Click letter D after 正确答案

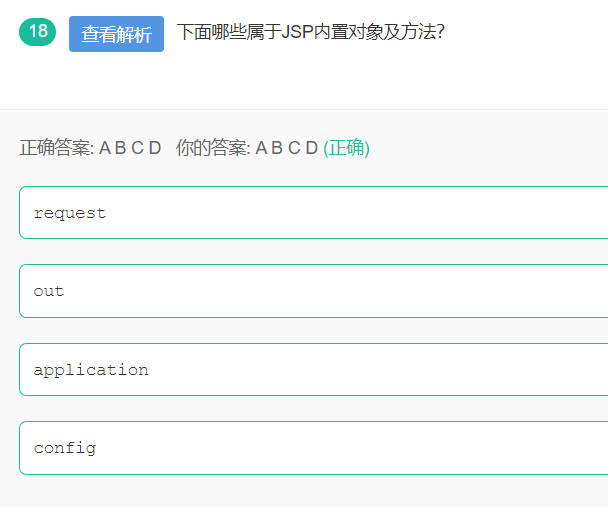pyautogui.click(x=154, y=148)
